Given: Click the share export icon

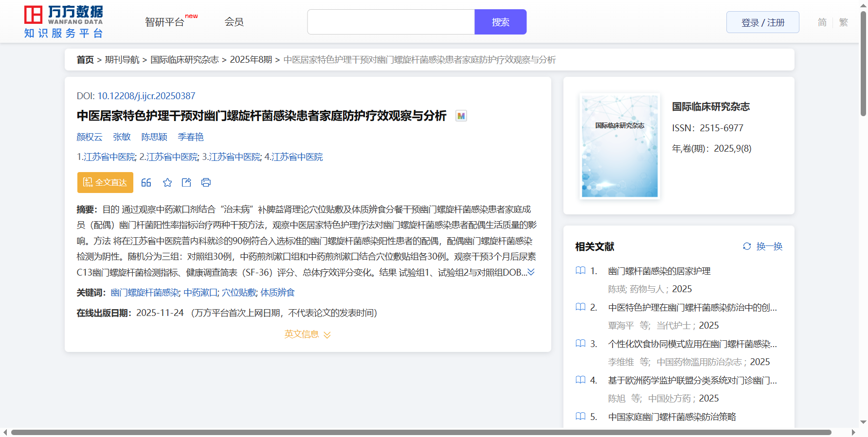Looking at the screenshot, I should 186,182.
